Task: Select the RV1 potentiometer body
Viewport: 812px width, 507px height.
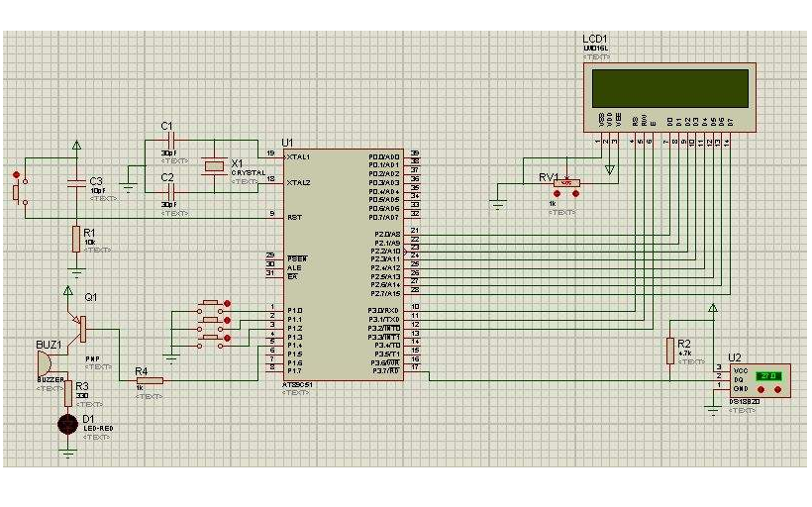Action: [x=566, y=183]
